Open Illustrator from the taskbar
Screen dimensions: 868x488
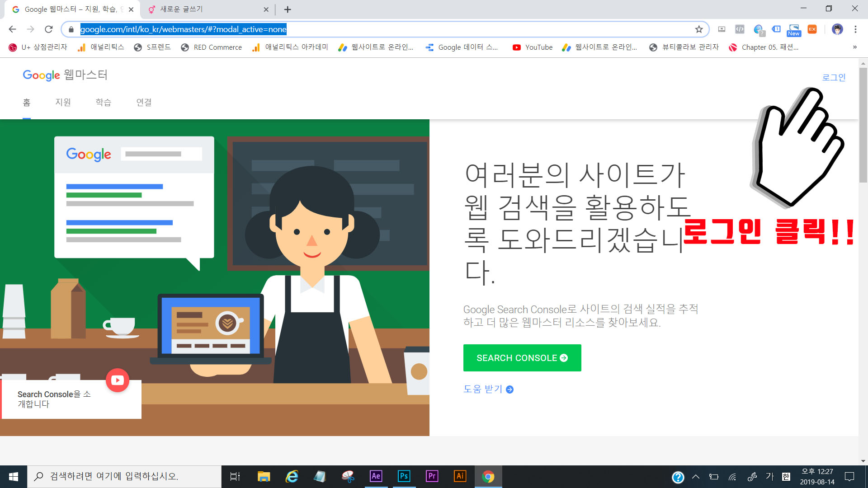[460, 477]
